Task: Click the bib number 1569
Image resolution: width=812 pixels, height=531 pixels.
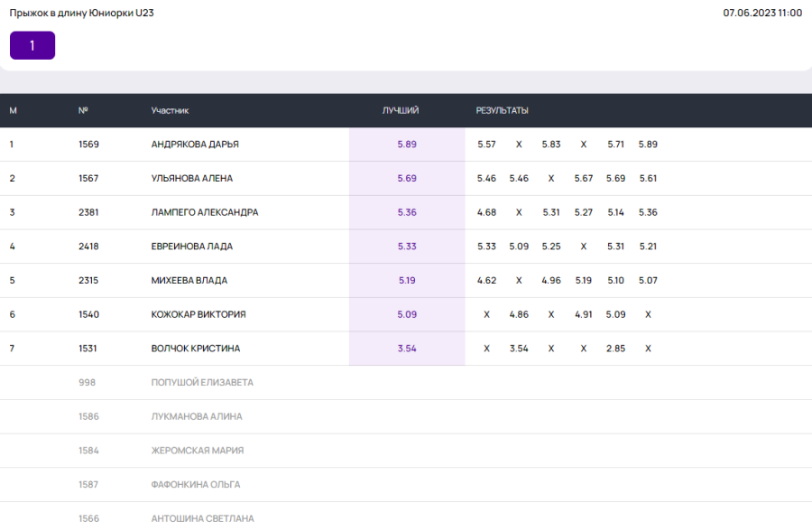Action: point(88,144)
